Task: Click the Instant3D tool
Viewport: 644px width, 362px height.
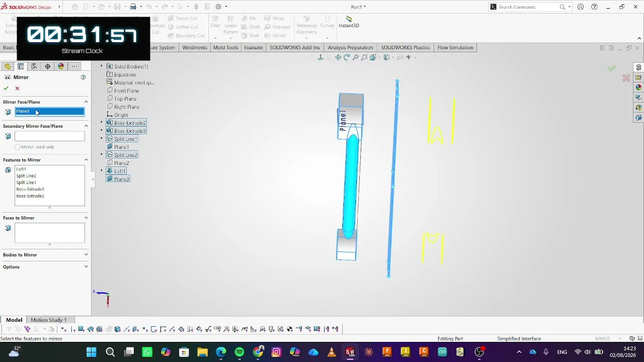Action: 349,22
